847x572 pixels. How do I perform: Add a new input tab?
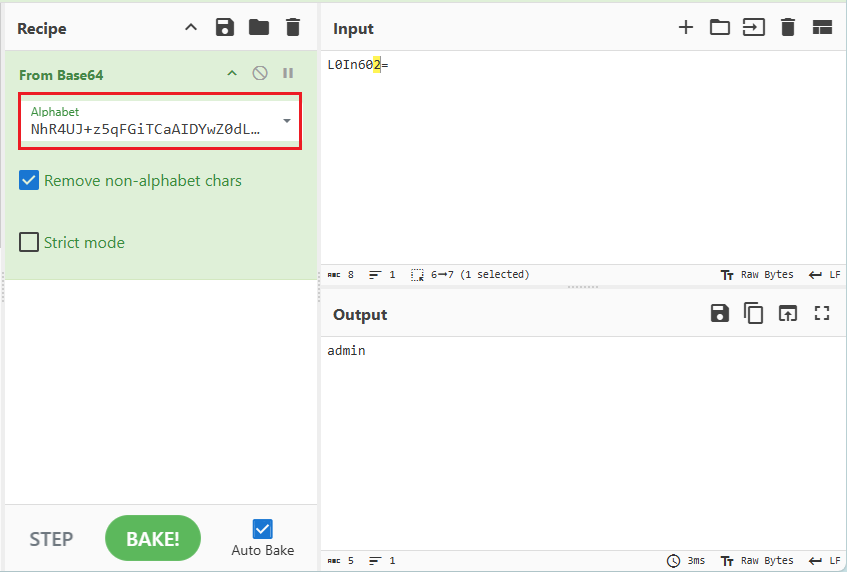686,28
